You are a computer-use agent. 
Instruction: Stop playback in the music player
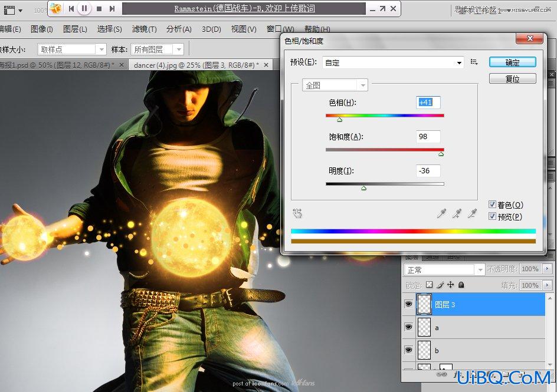[99, 9]
